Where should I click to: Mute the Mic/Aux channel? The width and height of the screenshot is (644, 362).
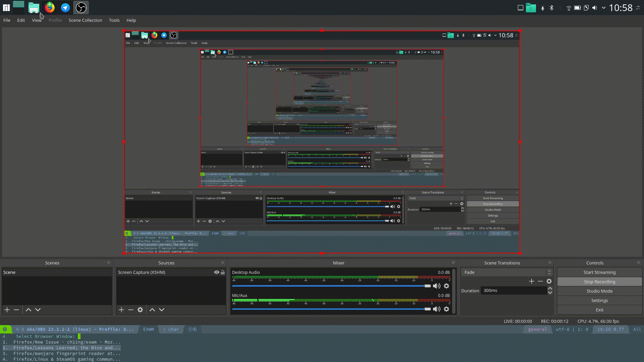436,309
